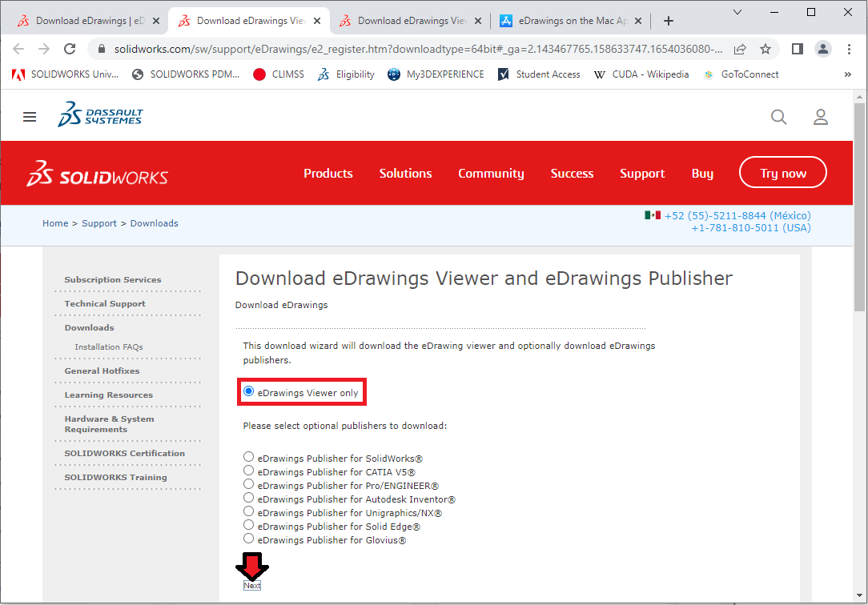
Task: Select eDrawings Viewer only radio button
Action: point(248,391)
